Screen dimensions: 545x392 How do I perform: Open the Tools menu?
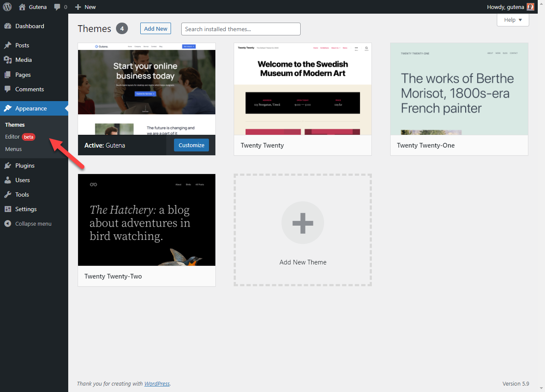point(34,195)
